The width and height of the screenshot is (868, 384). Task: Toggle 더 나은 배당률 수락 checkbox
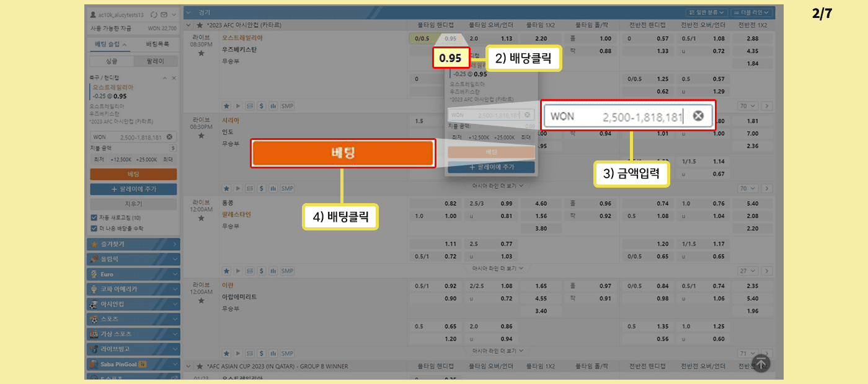[x=94, y=227]
